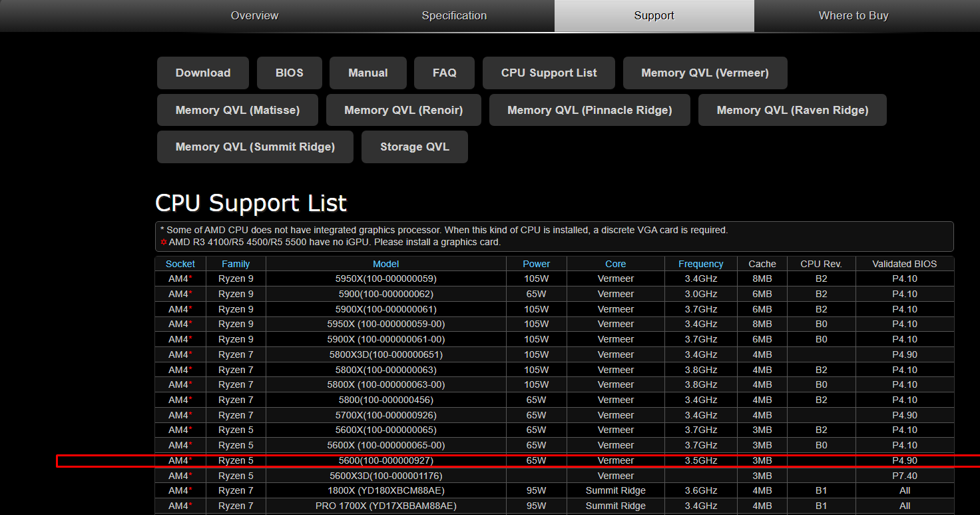Open the Manual section

click(x=368, y=73)
